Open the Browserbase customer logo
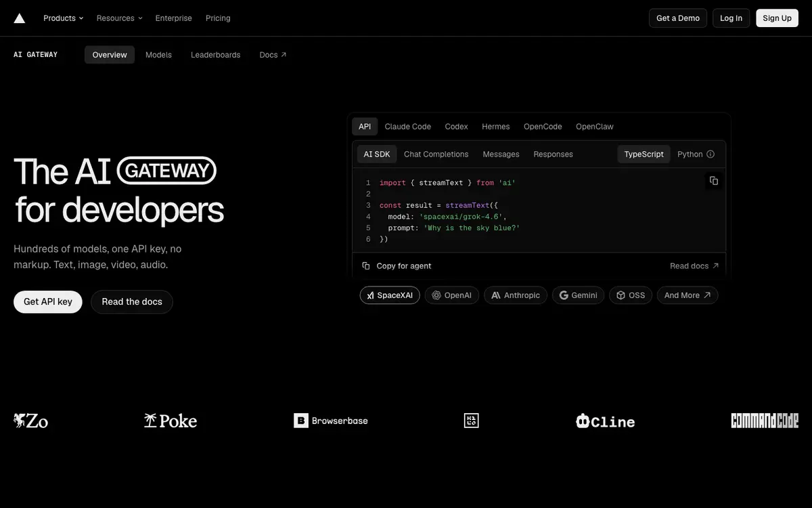The width and height of the screenshot is (812, 508). [331, 421]
